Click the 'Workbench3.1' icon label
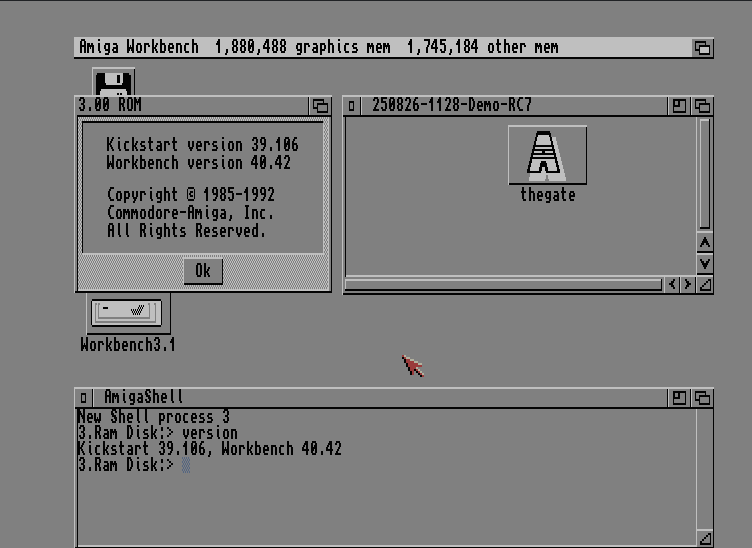 (128, 345)
